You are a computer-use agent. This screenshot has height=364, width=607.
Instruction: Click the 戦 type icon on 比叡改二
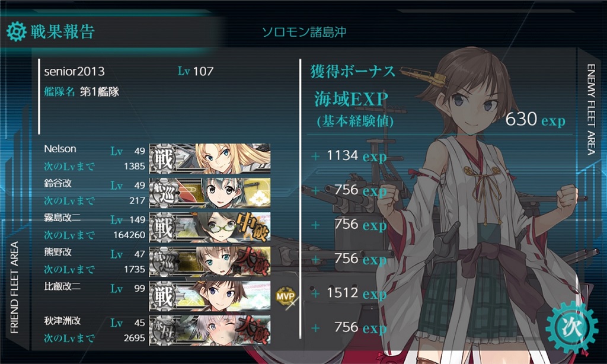coord(164,296)
